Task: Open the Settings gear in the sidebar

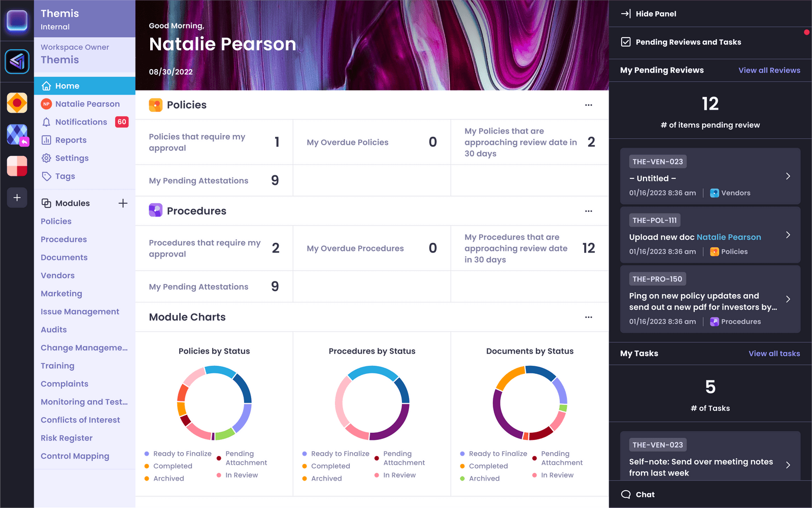Action: tap(46, 158)
